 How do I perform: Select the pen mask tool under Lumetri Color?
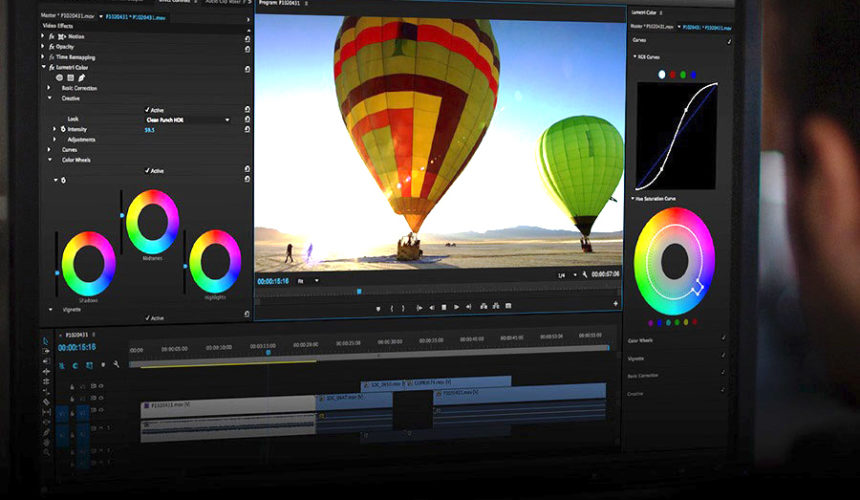[x=82, y=77]
